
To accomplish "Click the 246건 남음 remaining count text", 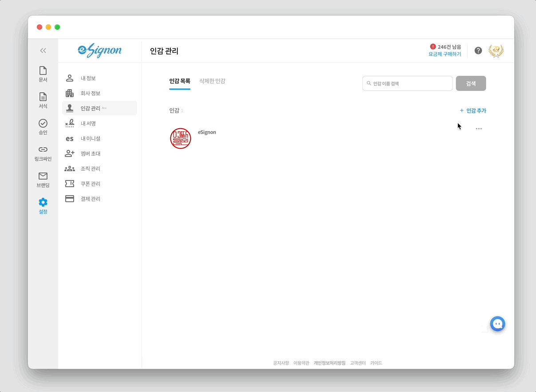I will 449,47.
